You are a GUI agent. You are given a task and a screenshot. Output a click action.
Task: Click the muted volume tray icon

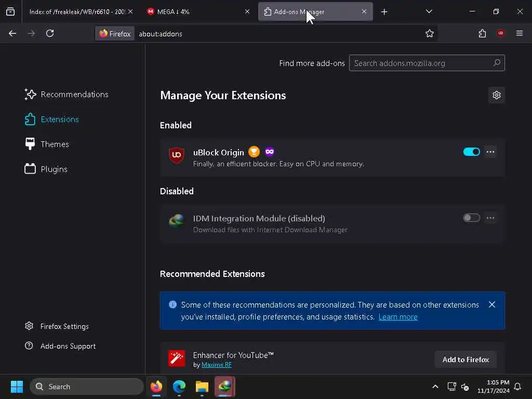click(x=465, y=387)
